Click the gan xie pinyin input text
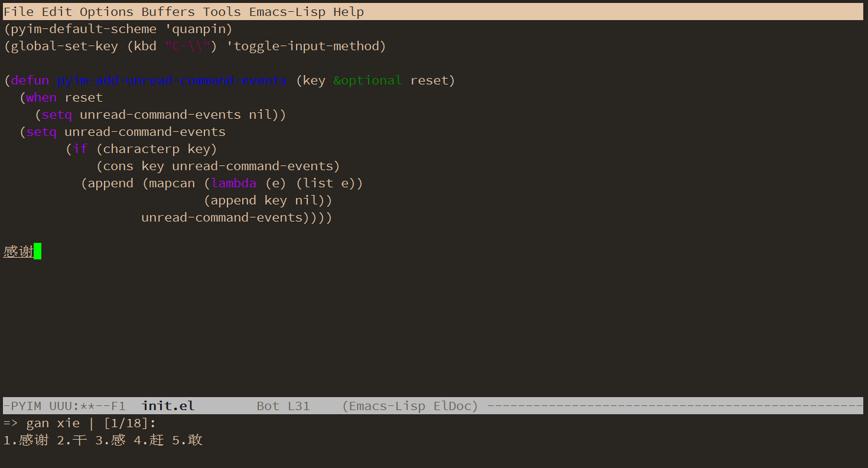The width and height of the screenshot is (868, 468). [x=53, y=422]
